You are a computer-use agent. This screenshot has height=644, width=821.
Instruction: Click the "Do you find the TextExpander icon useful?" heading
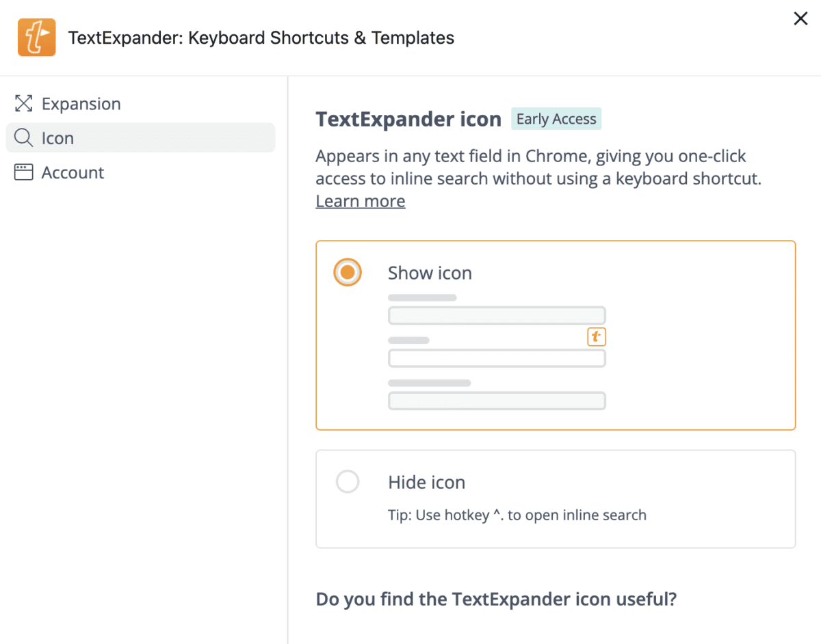click(496, 600)
